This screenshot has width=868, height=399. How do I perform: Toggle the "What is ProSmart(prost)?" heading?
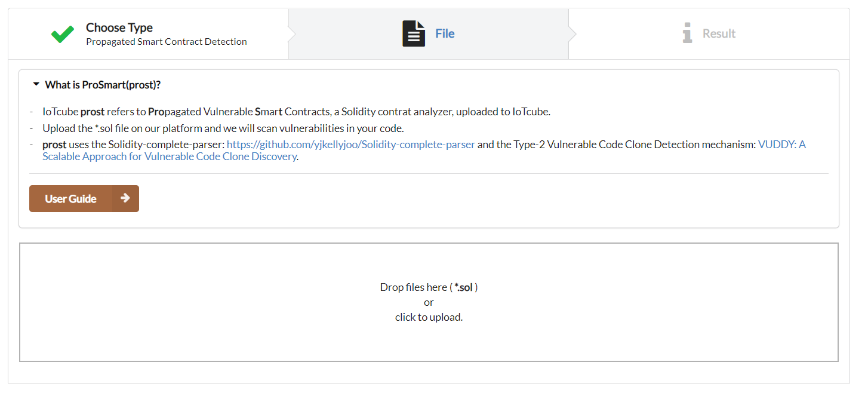pos(103,85)
